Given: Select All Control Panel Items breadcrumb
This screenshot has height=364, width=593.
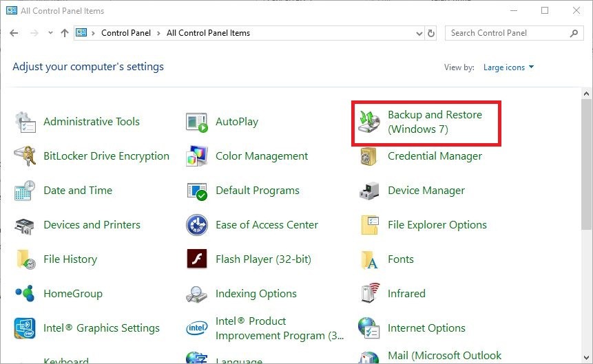Looking at the screenshot, I should coord(209,33).
